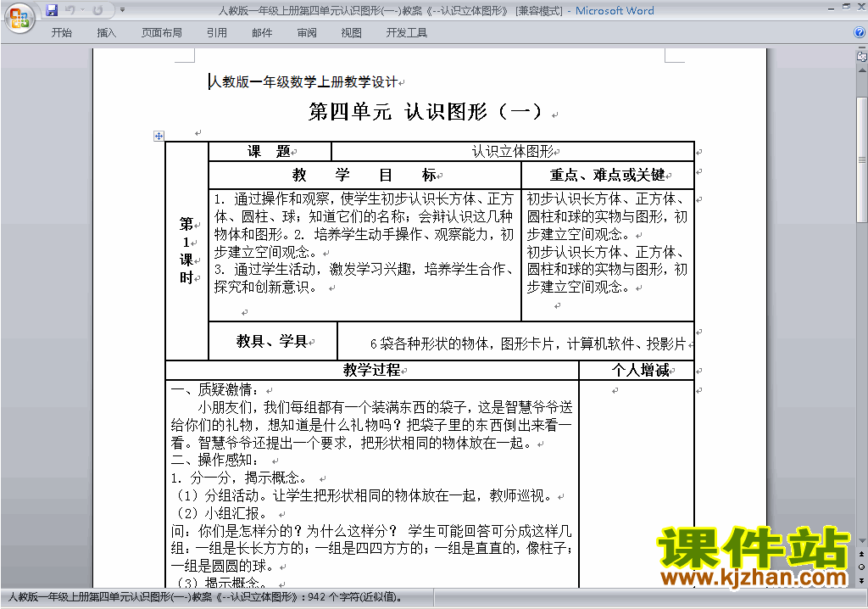Go to the 视图 tab
The width and height of the screenshot is (868, 609).
(x=352, y=33)
